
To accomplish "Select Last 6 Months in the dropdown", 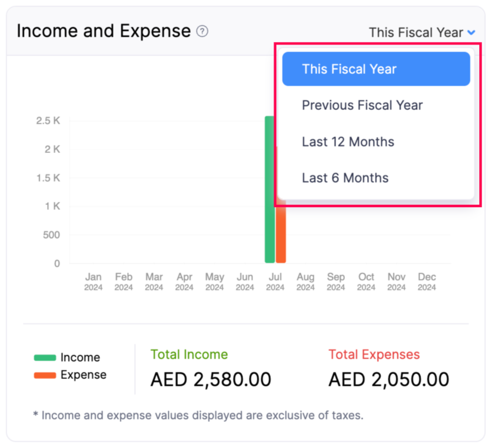I will [x=345, y=178].
